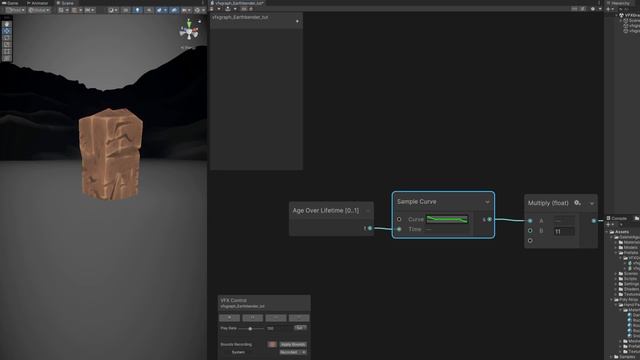Select the vfxgraph_Earthbender_tut Blackboard title

(240, 18)
